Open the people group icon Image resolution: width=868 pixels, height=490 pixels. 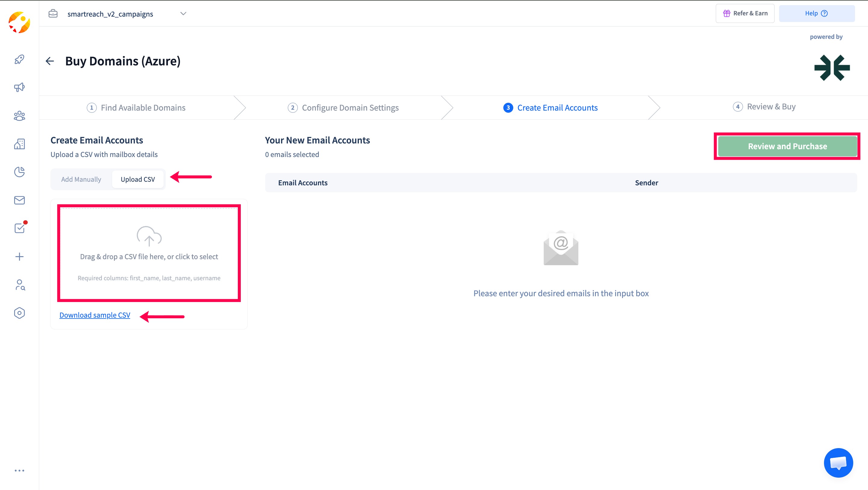(x=19, y=116)
